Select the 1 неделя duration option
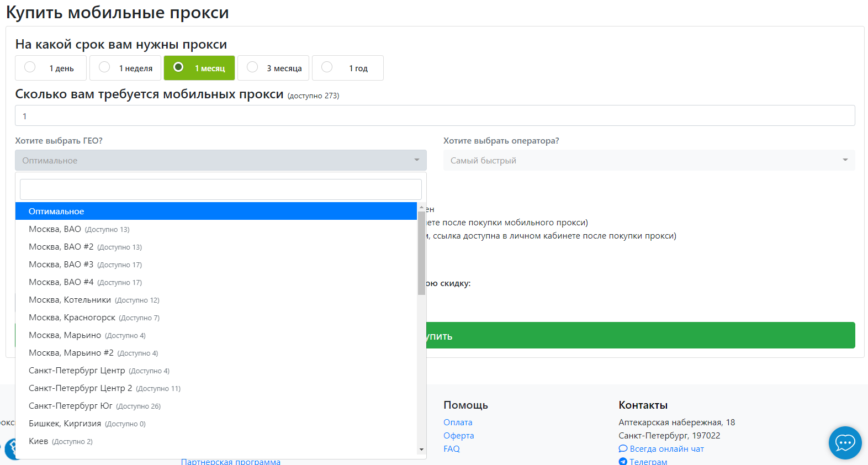 125,68
